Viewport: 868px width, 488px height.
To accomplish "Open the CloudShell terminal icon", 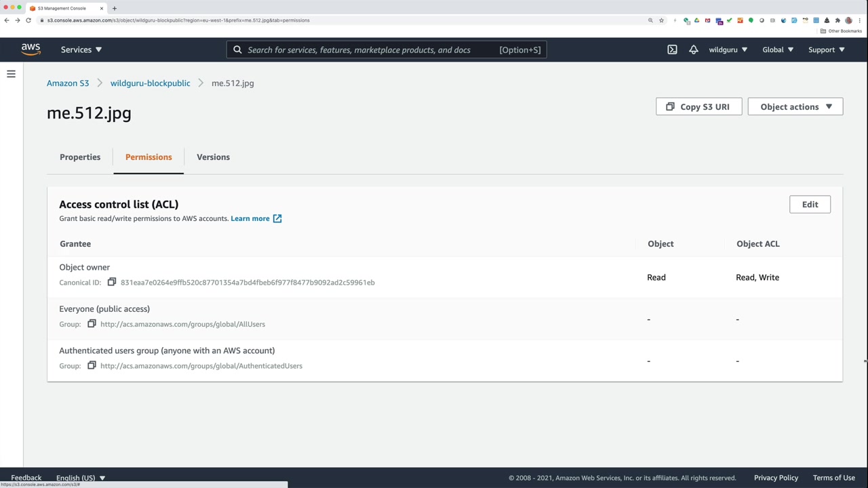I will pos(672,49).
